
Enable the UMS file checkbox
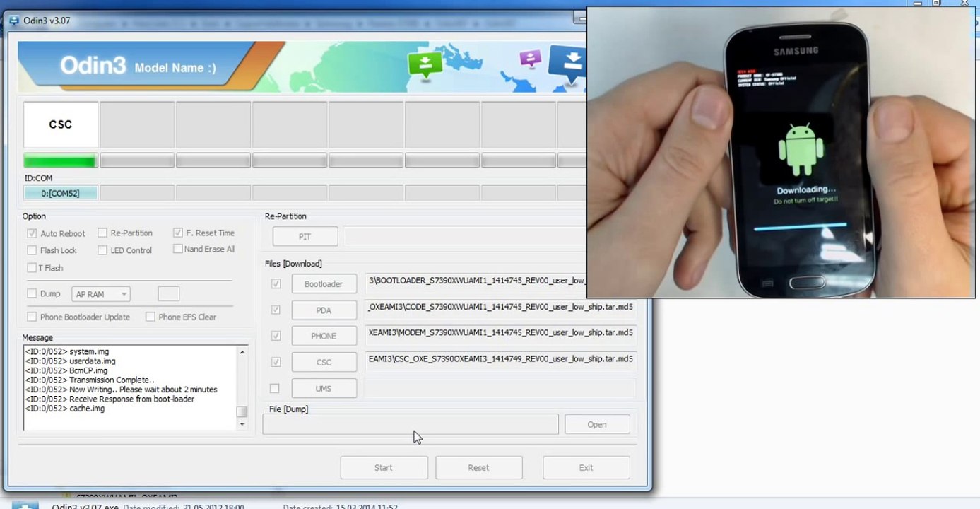tap(275, 388)
